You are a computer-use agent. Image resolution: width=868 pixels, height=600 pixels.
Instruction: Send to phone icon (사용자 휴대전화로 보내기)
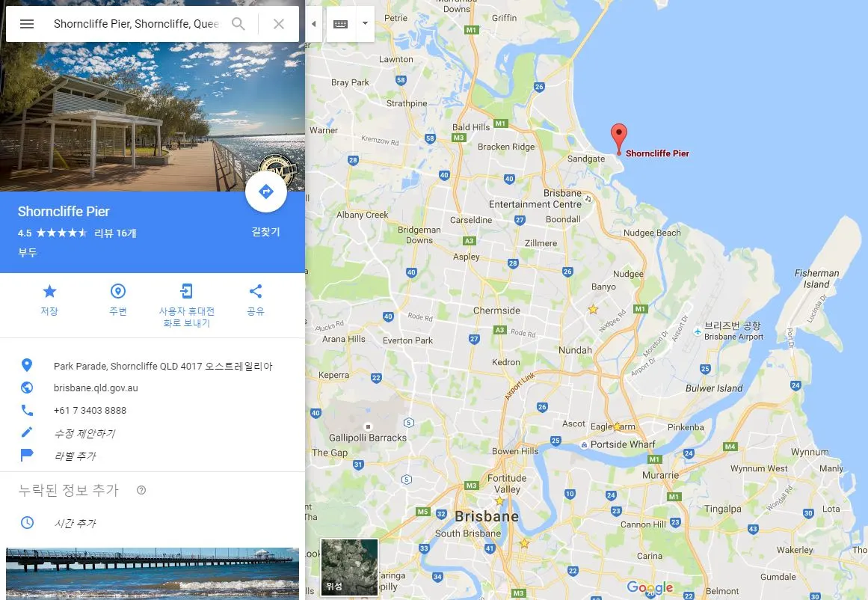click(x=187, y=291)
